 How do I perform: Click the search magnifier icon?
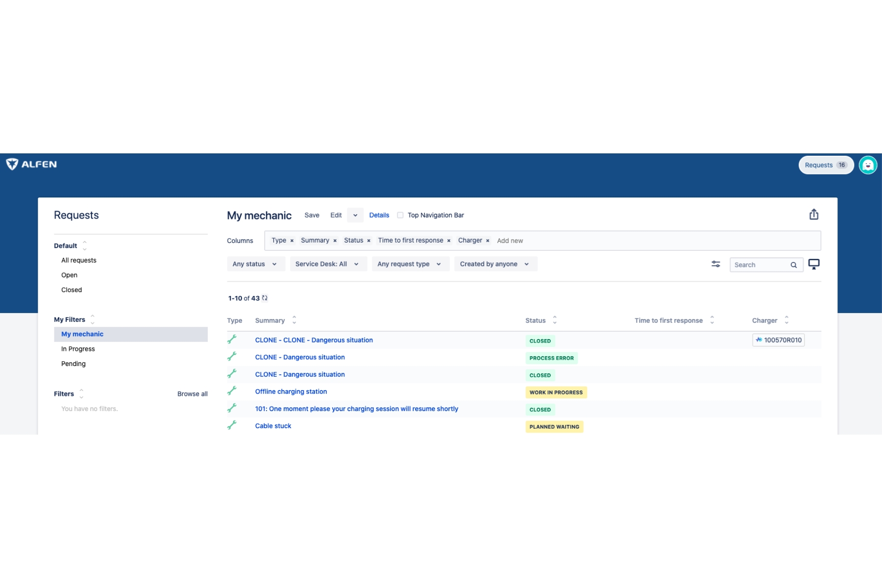pos(793,265)
